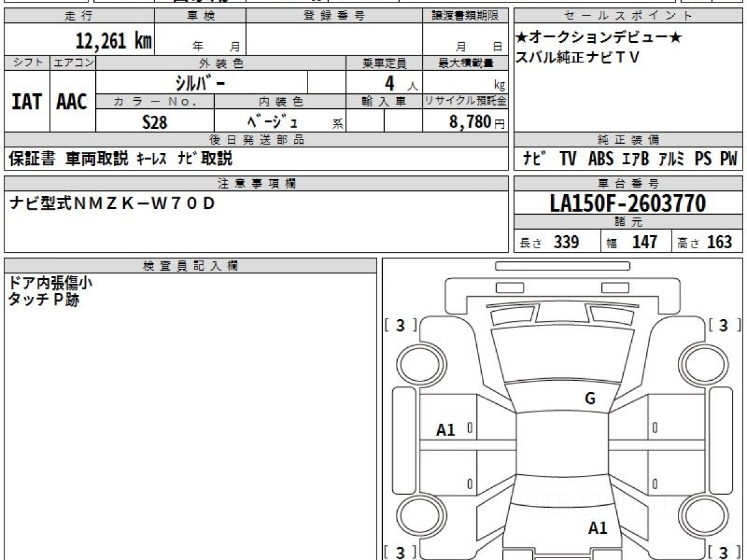Click the upper-left tire circle on the car diagram
747x560 pixels.
(x=421, y=364)
